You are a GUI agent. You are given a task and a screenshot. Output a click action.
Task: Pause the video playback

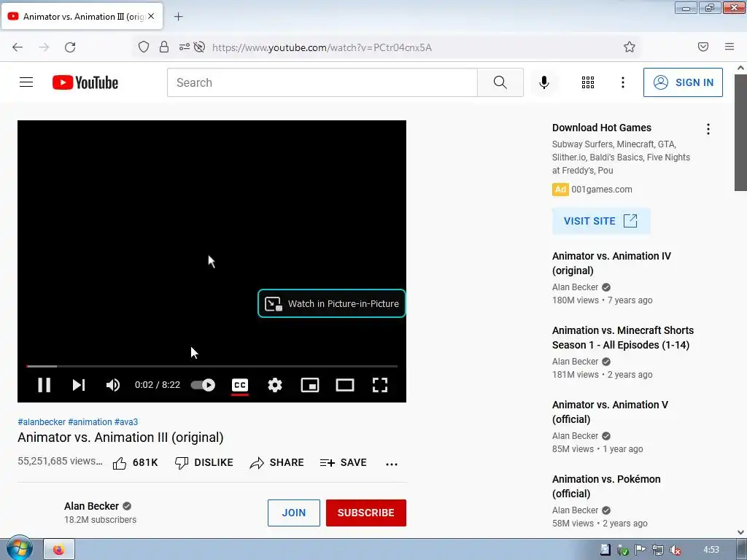(x=44, y=385)
